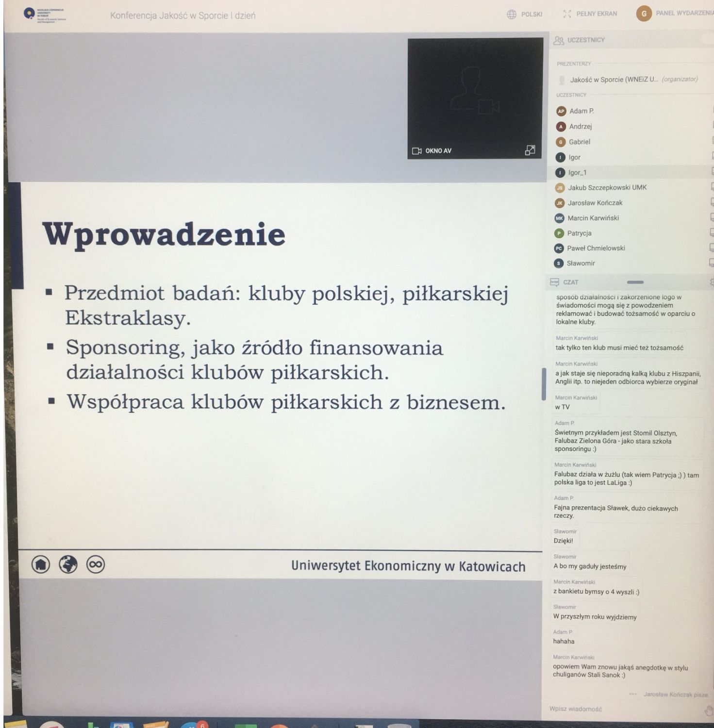Click the chat bubble icon next to CZAT
The image size is (714, 728).
point(554,282)
